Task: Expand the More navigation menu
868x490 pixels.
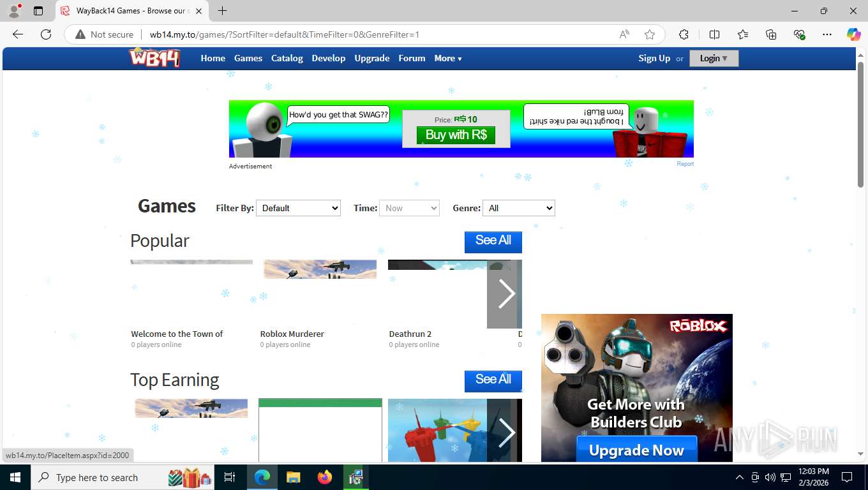Action: tap(448, 58)
